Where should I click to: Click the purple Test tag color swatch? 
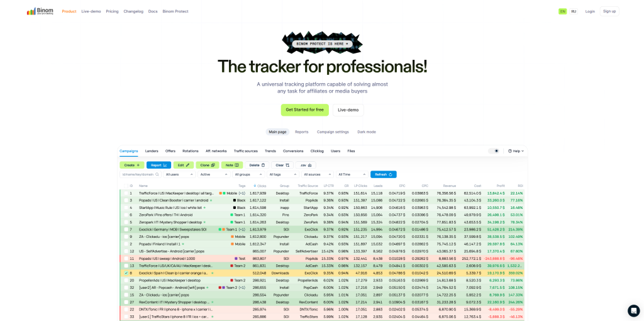click(236, 259)
